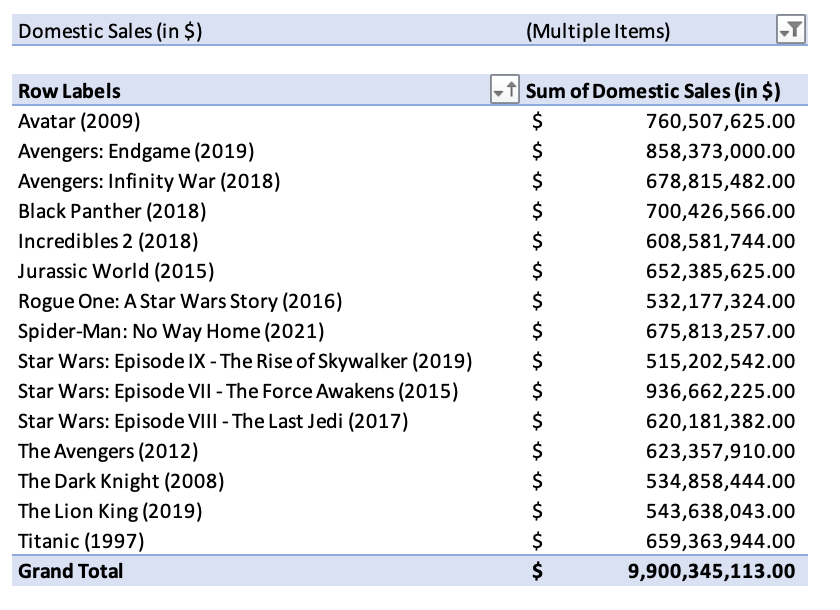This screenshot has width=840, height=610.
Task: Select the Sum of Domestic Sales header
Action: tap(652, 91)
